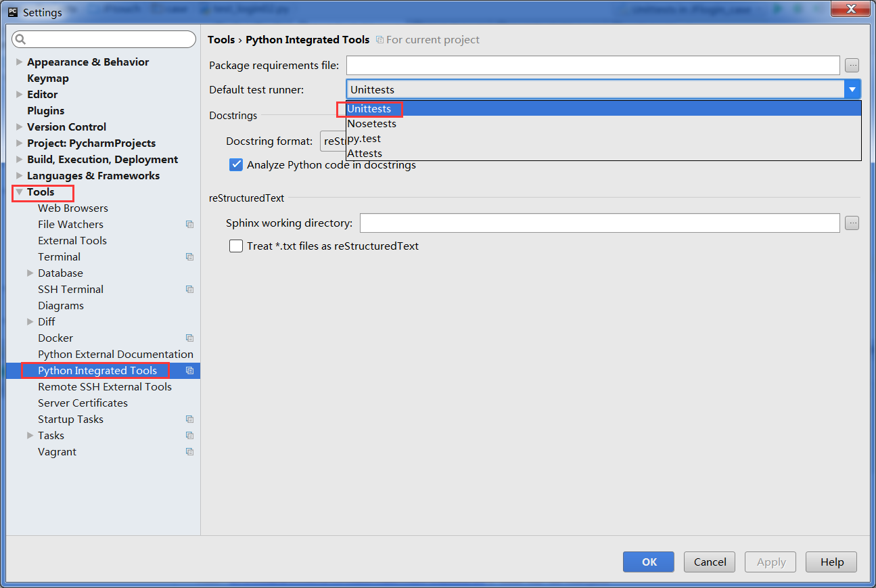The height and width of the screenshot is (588, 876).
Task: Click project-level icon beside Terminal item
Action: [190, 257]
